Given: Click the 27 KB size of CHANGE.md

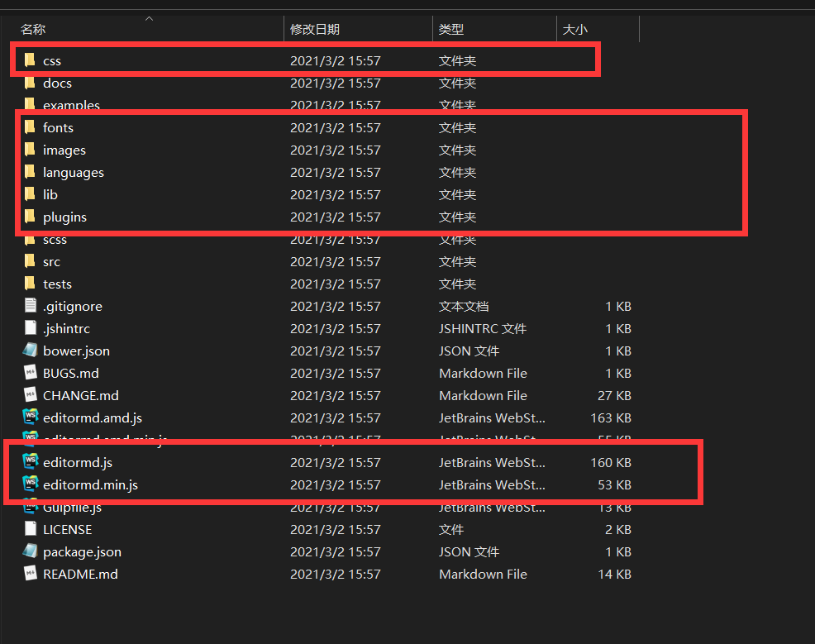Looking at the screenshot, I should [x=614, y=395].
